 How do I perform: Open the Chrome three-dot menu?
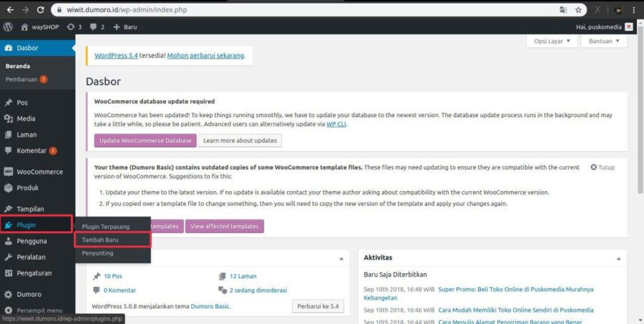(634, 10)
